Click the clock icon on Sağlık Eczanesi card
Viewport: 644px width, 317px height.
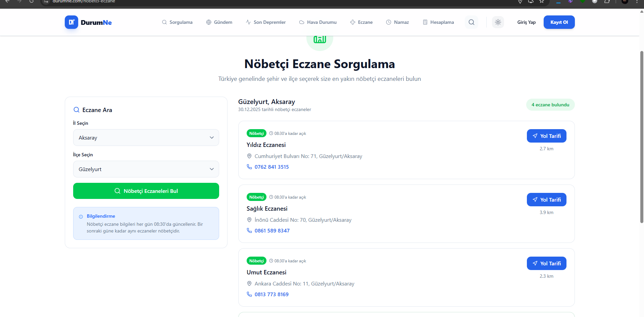(x=271, y=197)
